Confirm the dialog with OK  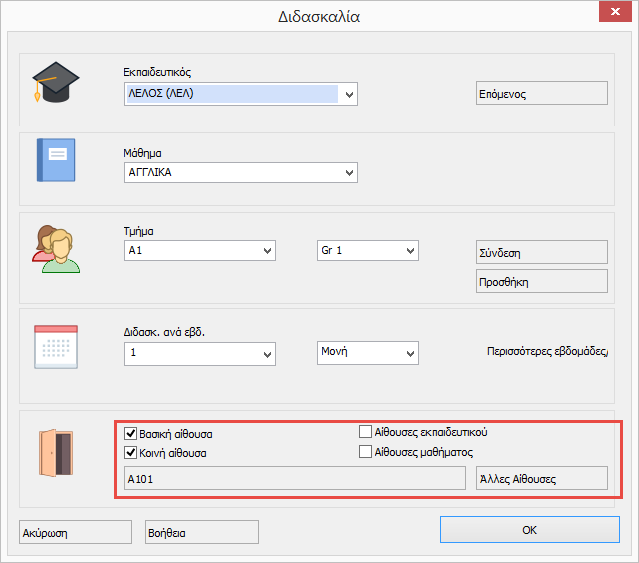click(529, 530)
